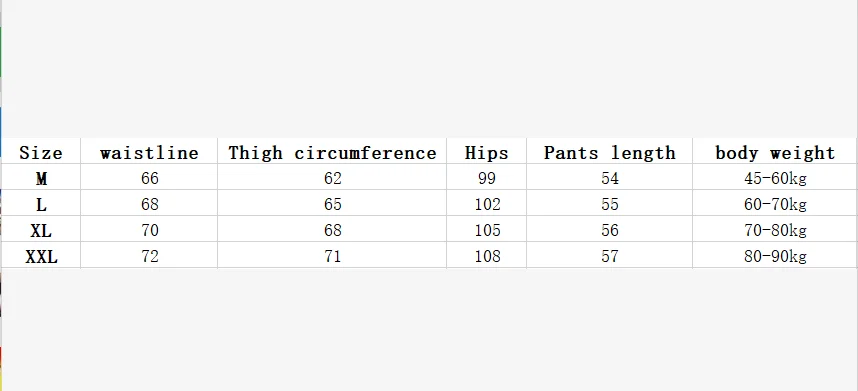Click the 45-60kg body weight cell

click(775, 179)
